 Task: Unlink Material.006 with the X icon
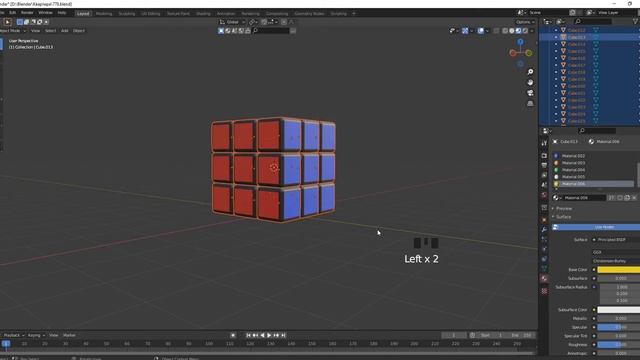[x=634, y=198]
